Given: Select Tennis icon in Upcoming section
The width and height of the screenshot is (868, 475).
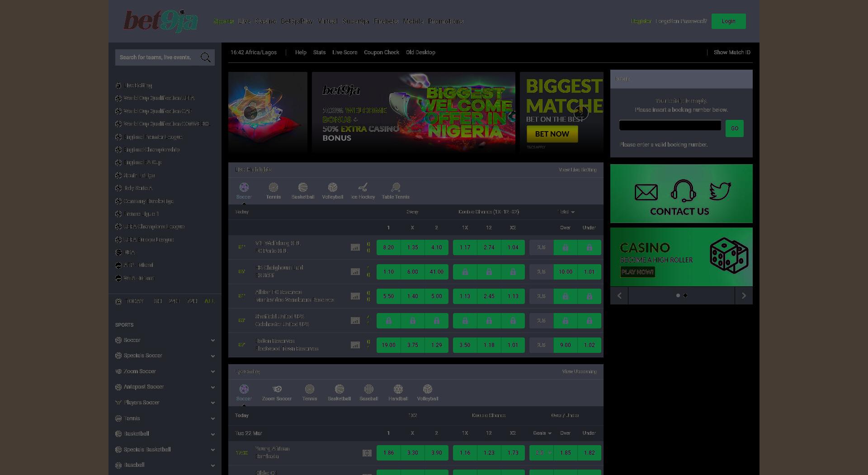Looking at the screenshot, I should 310,389.
